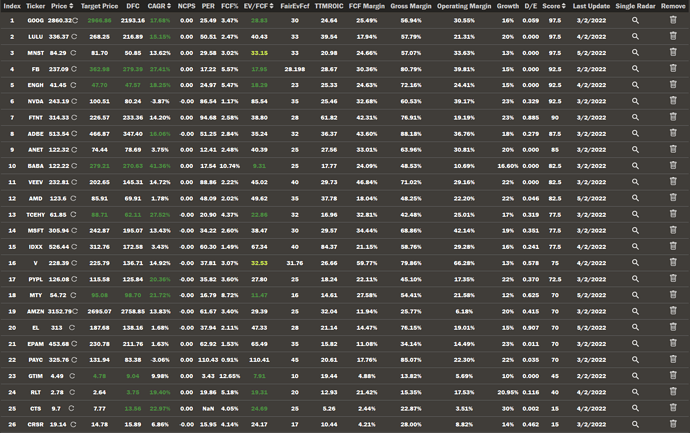Sort table by Last Update column
The width and height of the screenshot is (690, 433).
pyautogui.click(x=591, y=6)
